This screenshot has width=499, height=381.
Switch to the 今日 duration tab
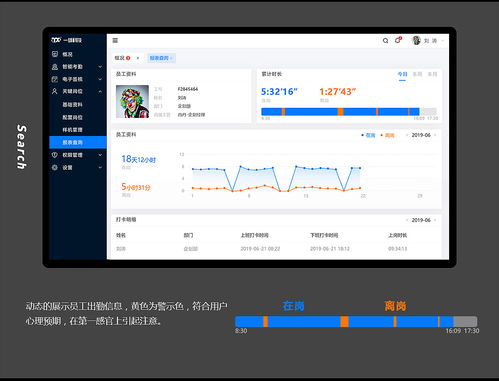[403, 74]
